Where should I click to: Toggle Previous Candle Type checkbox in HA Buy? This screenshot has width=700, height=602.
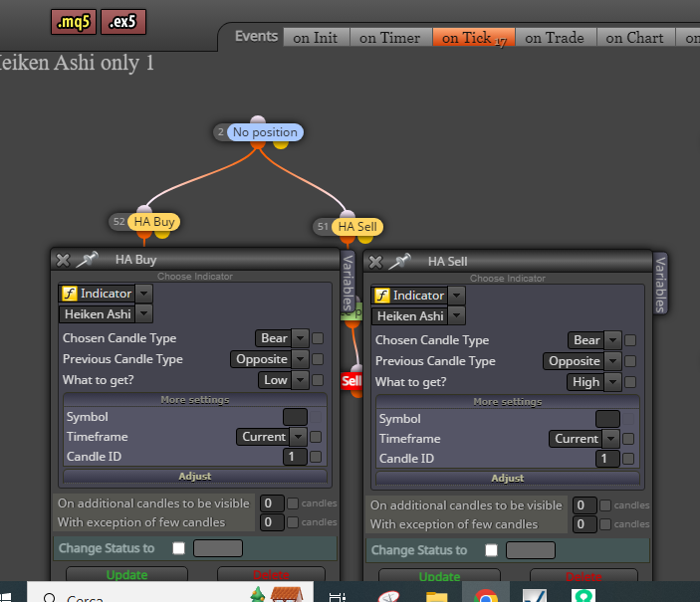click(318, 359)
